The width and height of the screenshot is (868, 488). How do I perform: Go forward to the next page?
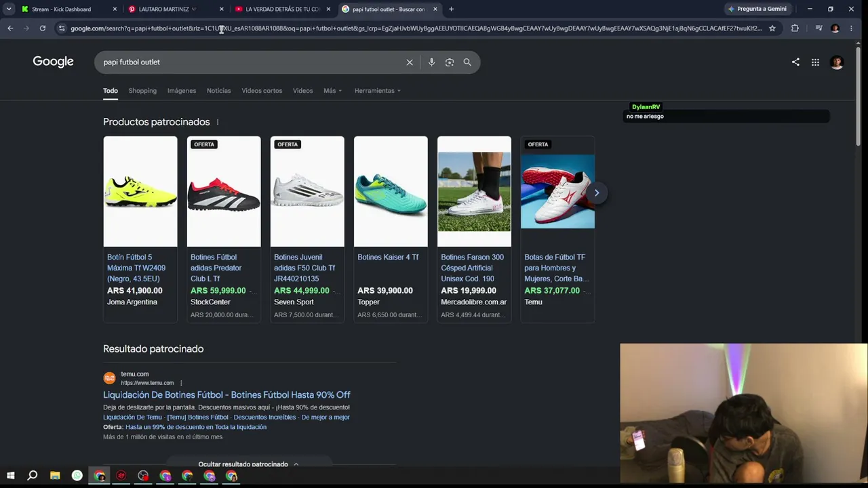point(26,28)
